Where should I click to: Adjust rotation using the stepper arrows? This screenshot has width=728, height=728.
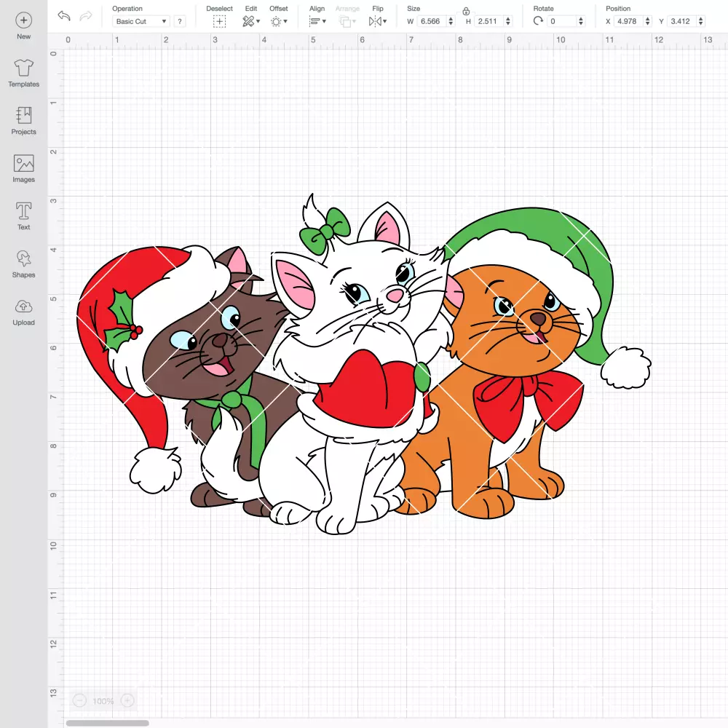(580, 21)
